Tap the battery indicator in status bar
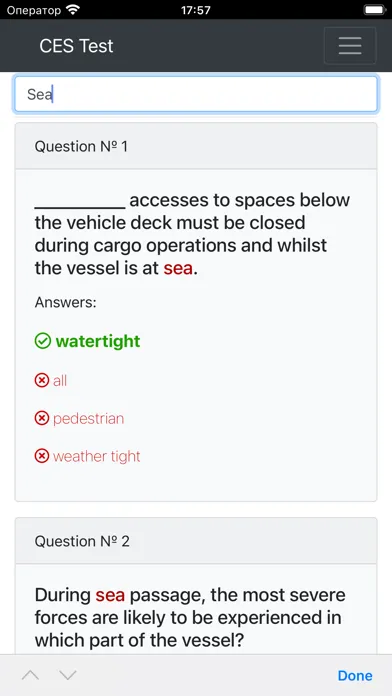 [x=374, y=10]
